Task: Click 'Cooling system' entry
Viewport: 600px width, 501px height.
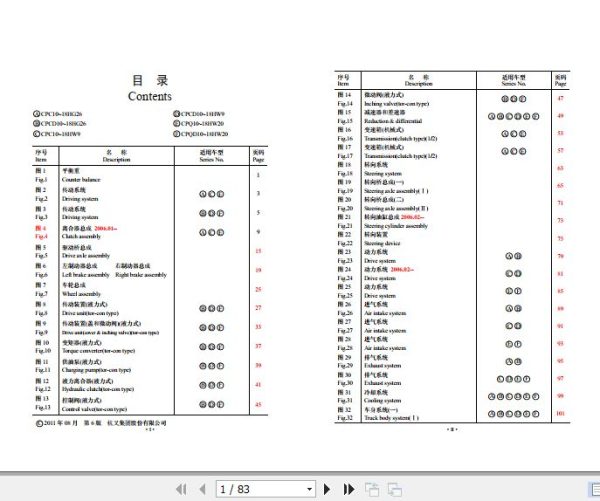Action: pos(383,400)
